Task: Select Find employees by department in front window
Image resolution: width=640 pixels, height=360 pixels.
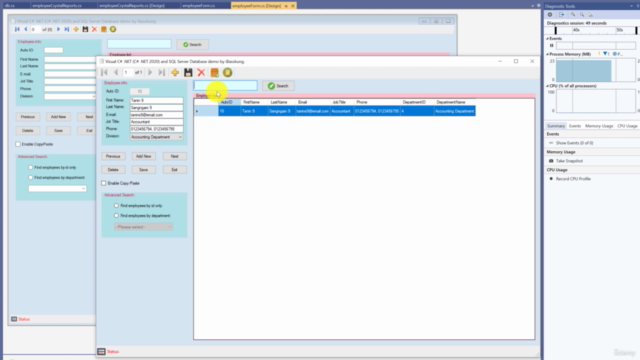Action: pos(116,216)
